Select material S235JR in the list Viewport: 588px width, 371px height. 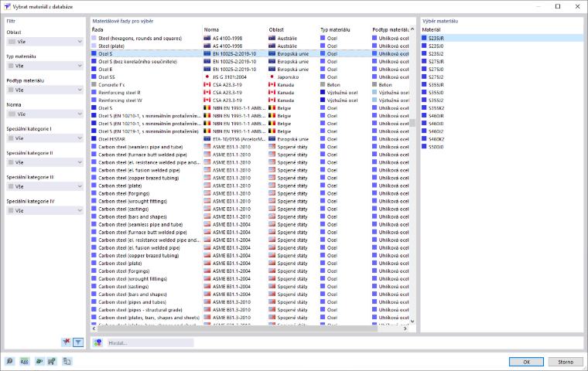(x=502, y=38)
